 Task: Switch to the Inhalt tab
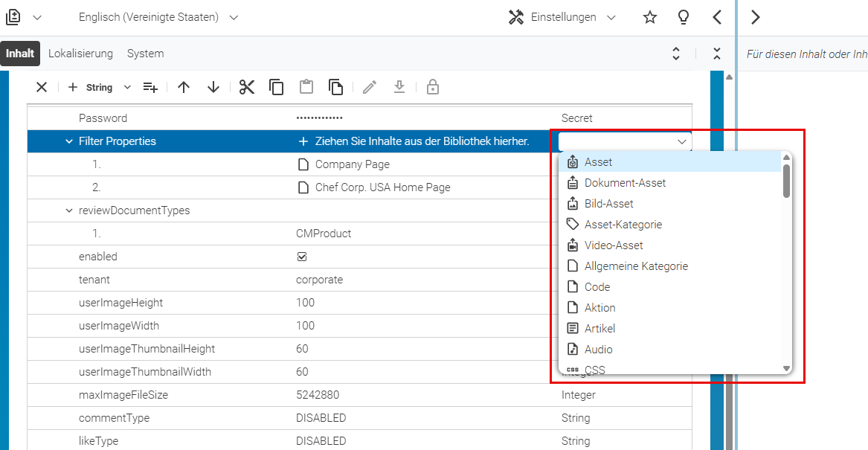coord(20,53)
